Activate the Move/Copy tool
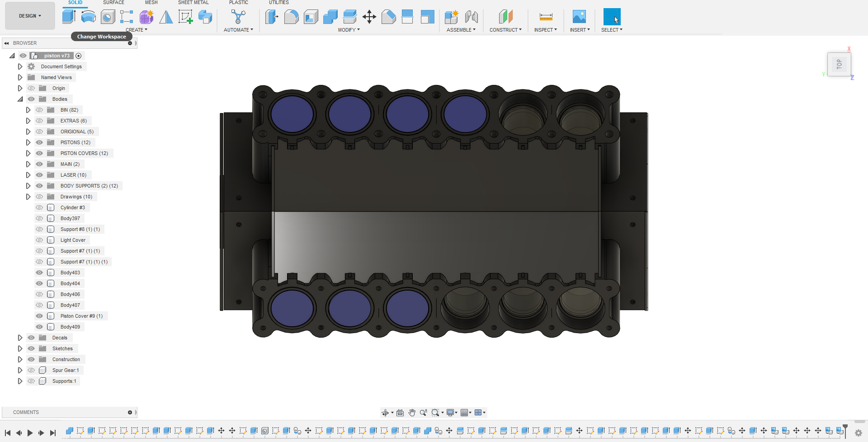This screenshot has width=868, height=442. tap(369, 17)
